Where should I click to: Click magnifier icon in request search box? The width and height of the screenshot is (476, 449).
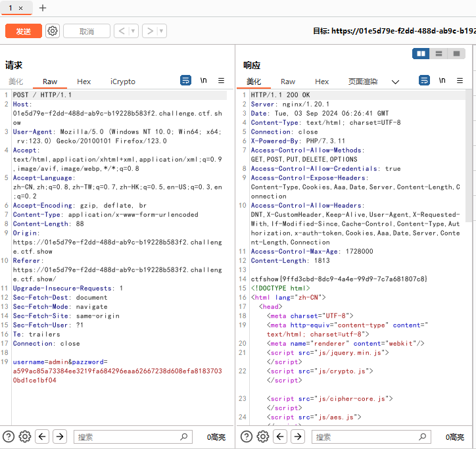[183, 437]
